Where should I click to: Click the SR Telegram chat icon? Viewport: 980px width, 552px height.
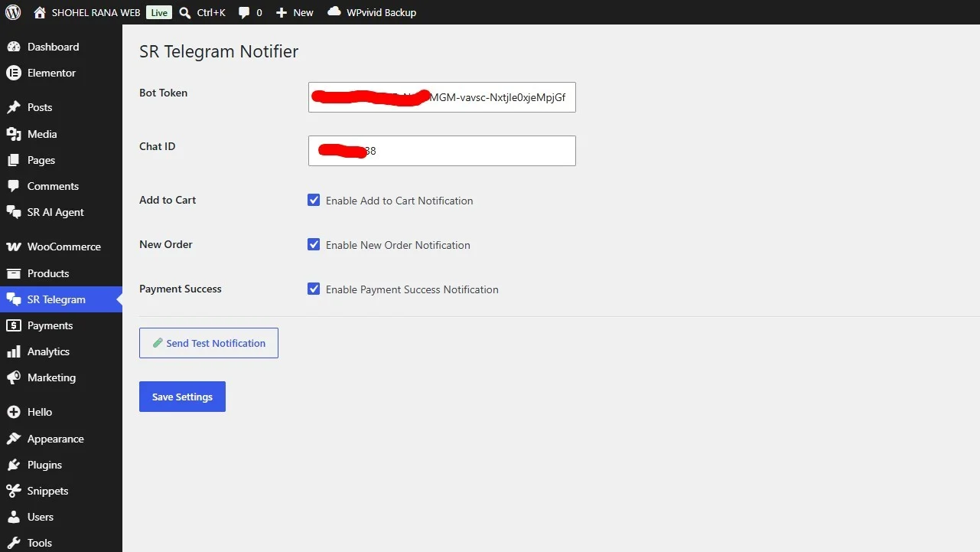[13, 299]
